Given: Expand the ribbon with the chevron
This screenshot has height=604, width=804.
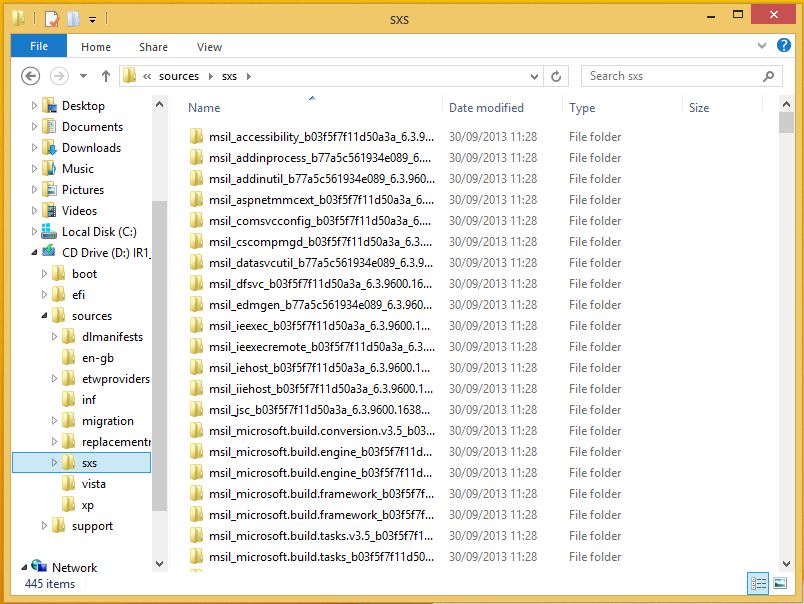Looking at the screenshot, I should pyautogui.click(x=761, y=46).
